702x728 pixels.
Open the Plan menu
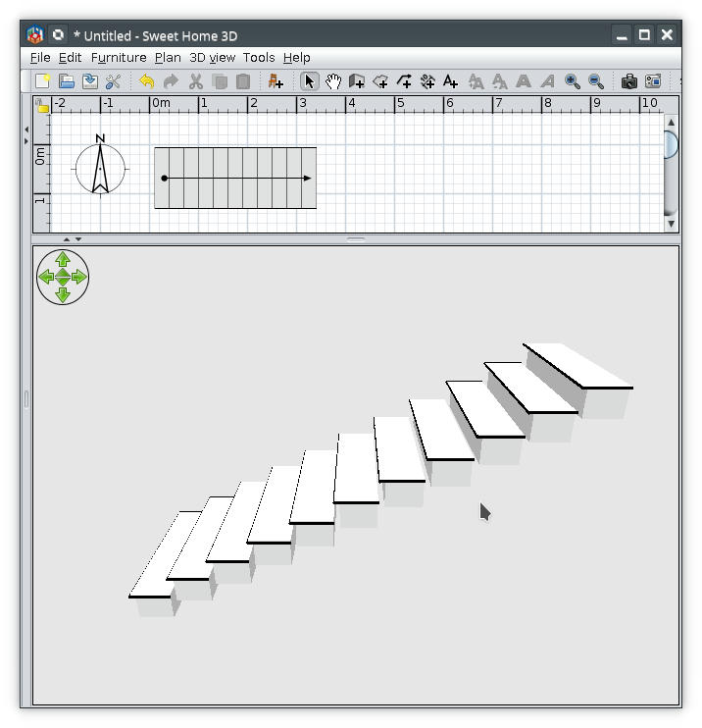pos(168,58)
